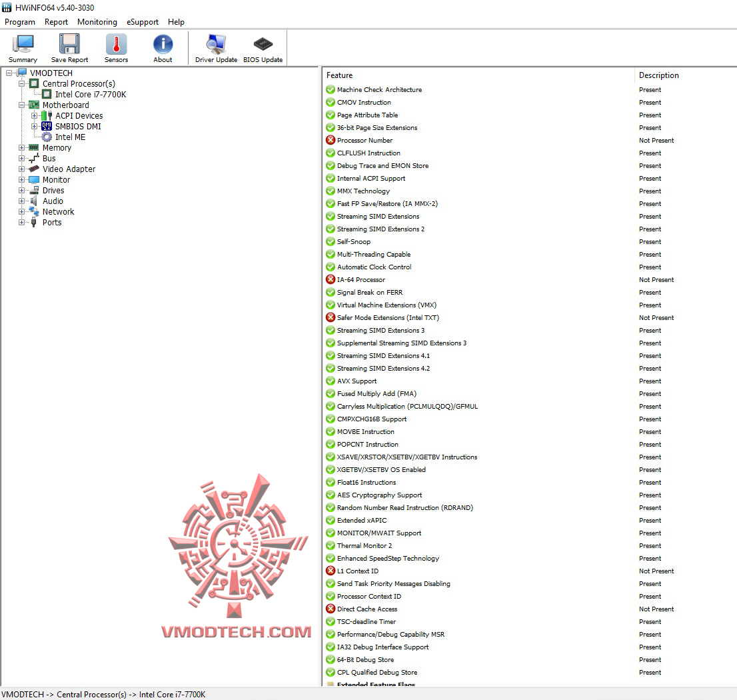Select the Intel Core i7-7700K CPU icon
The width and height of the screenshot is (737, 700).
tap(47, 95)
